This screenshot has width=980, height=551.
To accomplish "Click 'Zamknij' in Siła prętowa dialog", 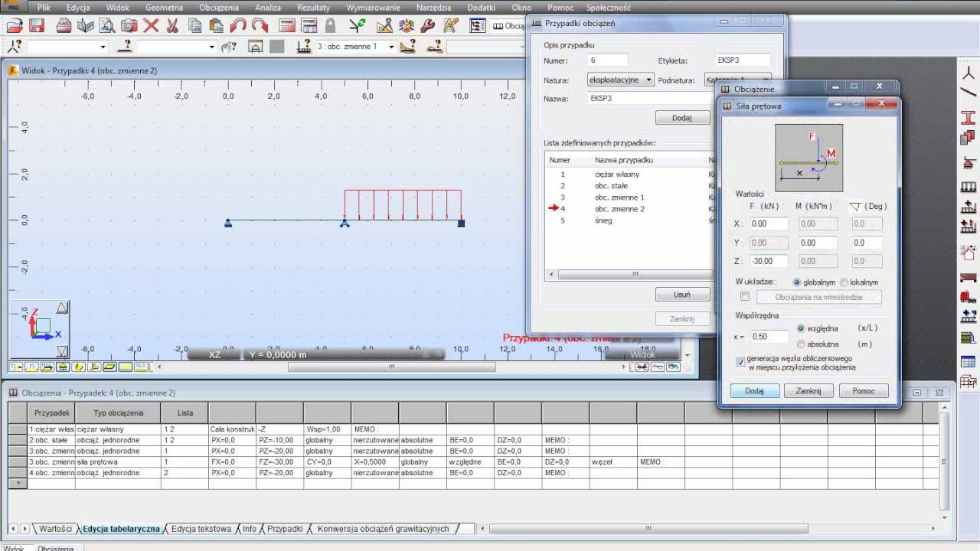I will click(808, 391).
